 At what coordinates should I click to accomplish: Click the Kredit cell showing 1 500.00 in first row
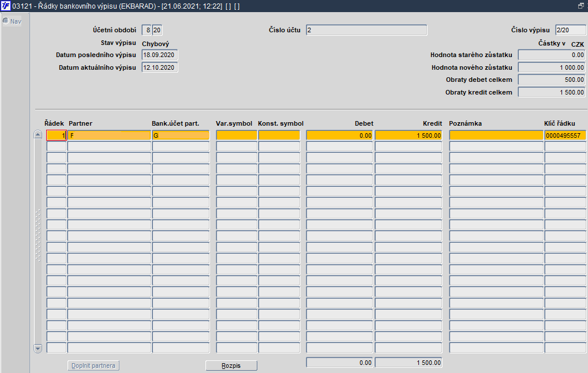(x=409, y=135)
